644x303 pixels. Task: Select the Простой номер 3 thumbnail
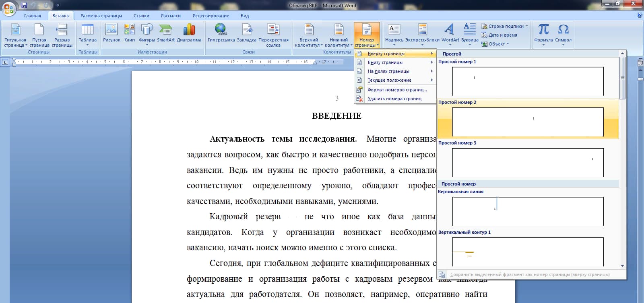click(x=527, y=162)
